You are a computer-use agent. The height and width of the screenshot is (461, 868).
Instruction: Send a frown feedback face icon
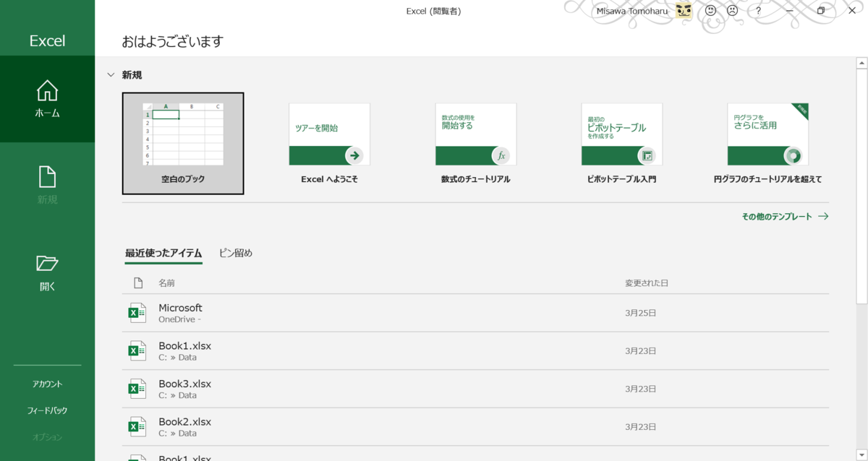733,11
